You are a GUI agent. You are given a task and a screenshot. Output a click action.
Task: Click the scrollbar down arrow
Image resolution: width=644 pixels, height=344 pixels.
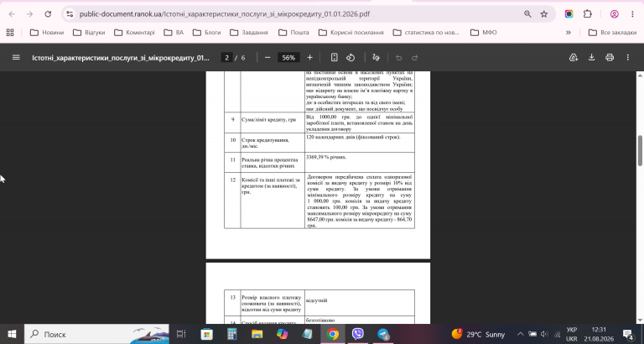coord(640,321)
